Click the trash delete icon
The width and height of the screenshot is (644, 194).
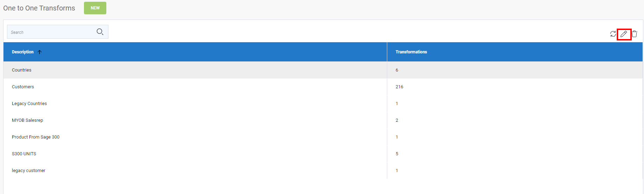pos(635,34)
